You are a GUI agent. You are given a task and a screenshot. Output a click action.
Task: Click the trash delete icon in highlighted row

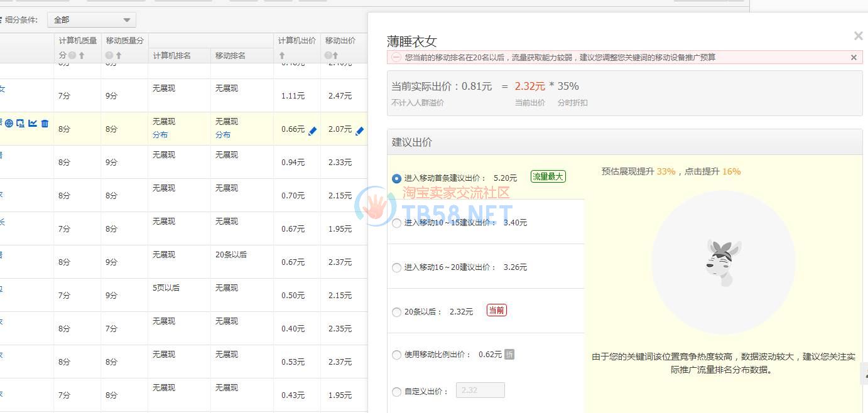(45, 124)
